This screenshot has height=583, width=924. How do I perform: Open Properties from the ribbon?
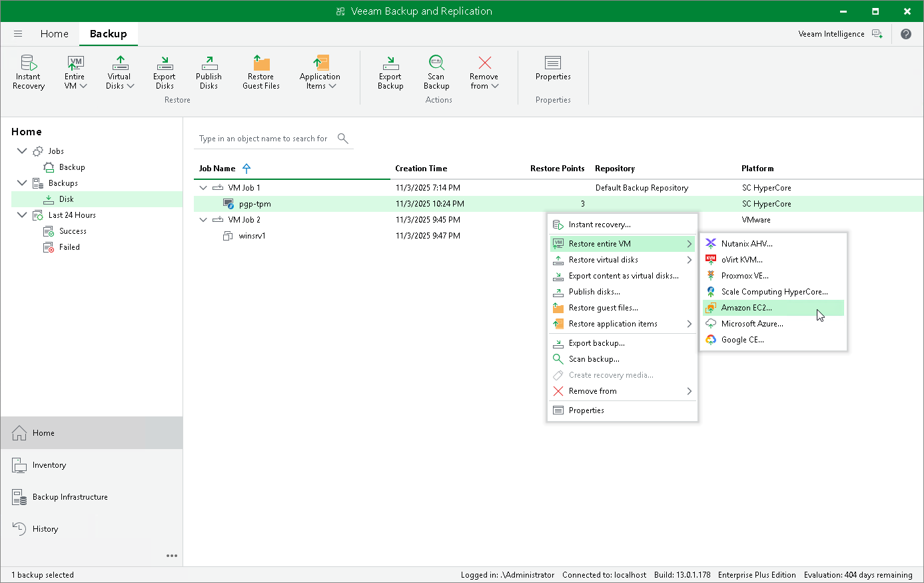click(x=553, y=69)
